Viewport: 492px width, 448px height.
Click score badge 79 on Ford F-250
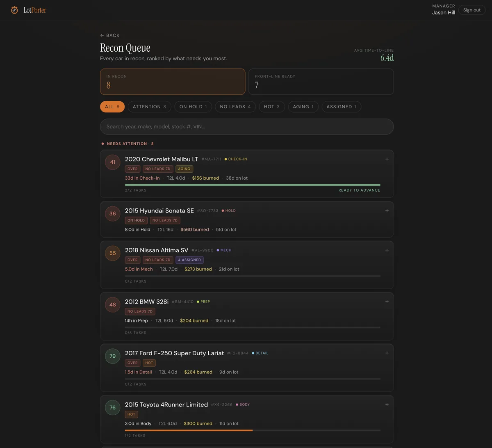[x=113, y=356]
